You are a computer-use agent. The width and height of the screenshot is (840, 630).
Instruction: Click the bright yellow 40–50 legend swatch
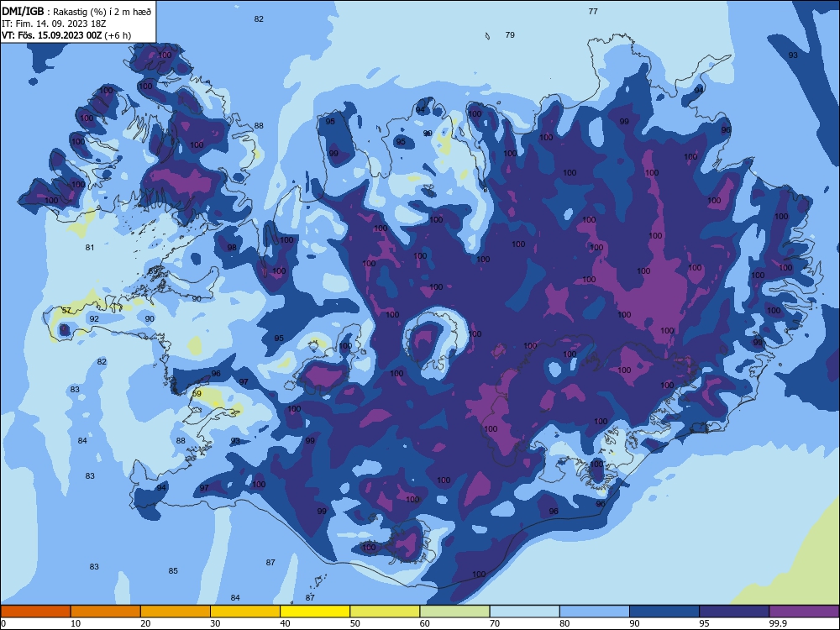tap(315, 612)
